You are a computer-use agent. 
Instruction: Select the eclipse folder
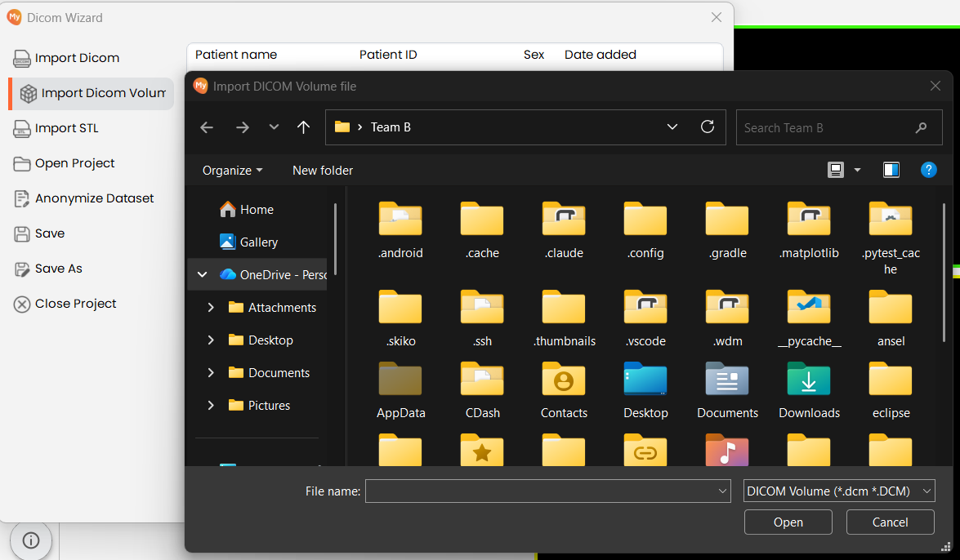891,390
